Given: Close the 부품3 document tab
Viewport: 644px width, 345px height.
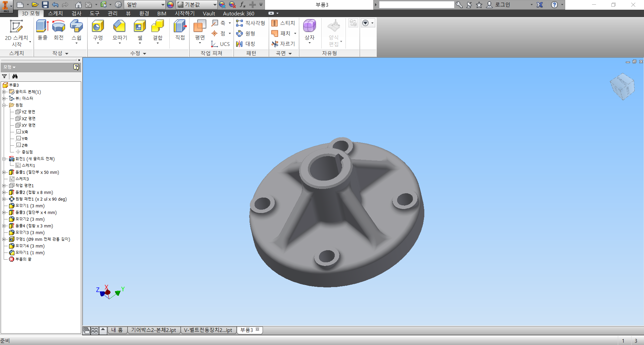Looking at the screenshot, I should [258, 330].
